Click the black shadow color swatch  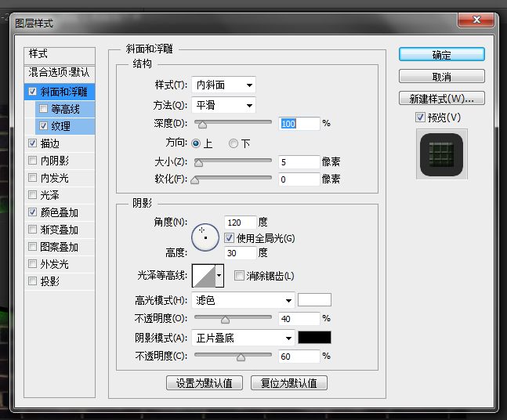314,338
